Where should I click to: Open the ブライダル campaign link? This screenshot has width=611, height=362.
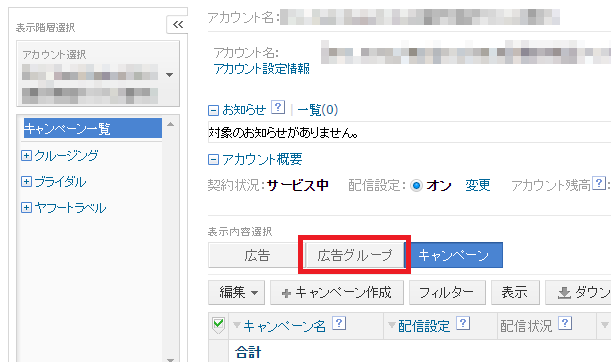[x=60, y=182]
